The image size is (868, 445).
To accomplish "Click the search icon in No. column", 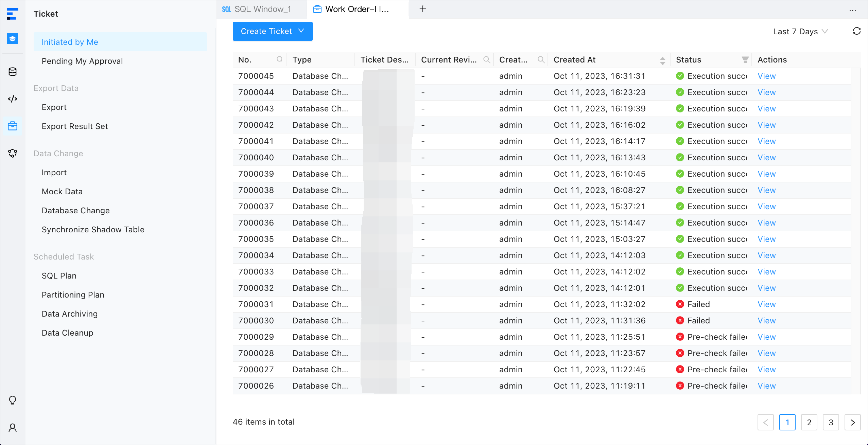I will 279,59.
